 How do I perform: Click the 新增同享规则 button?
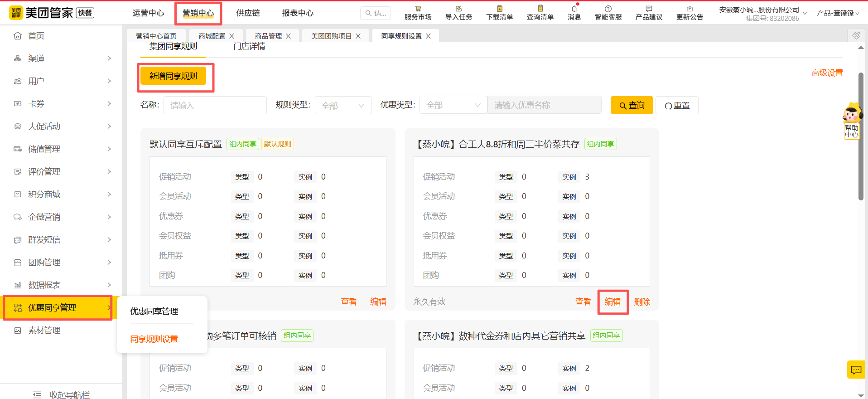coord(173,76)
